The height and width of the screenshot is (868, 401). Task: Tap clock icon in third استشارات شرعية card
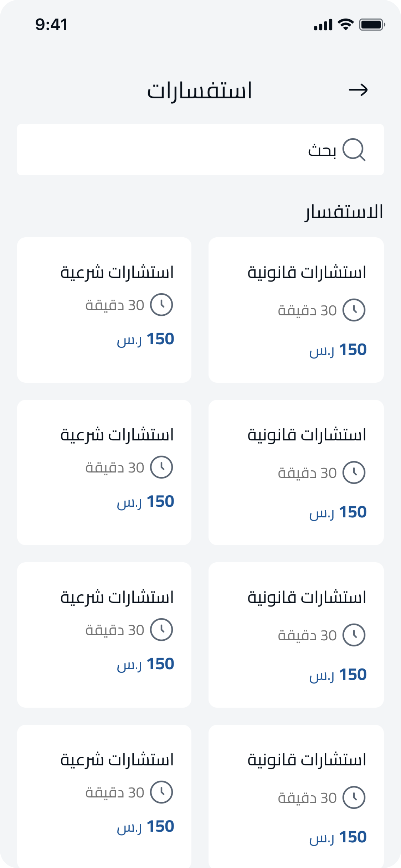coord(161,630)
